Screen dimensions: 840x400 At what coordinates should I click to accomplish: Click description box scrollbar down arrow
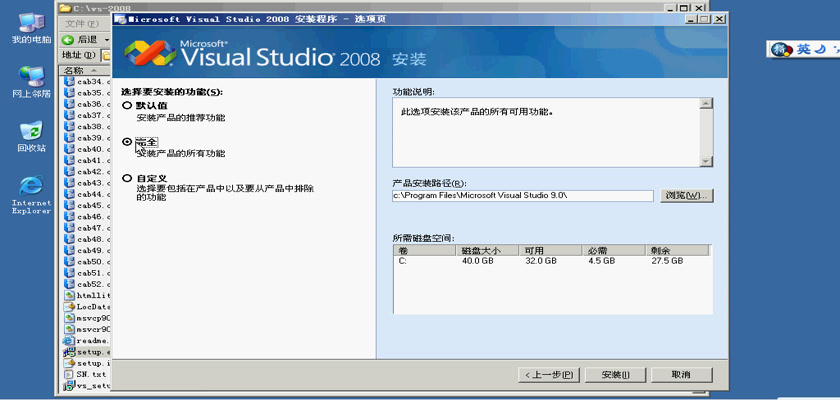point(707,161)
